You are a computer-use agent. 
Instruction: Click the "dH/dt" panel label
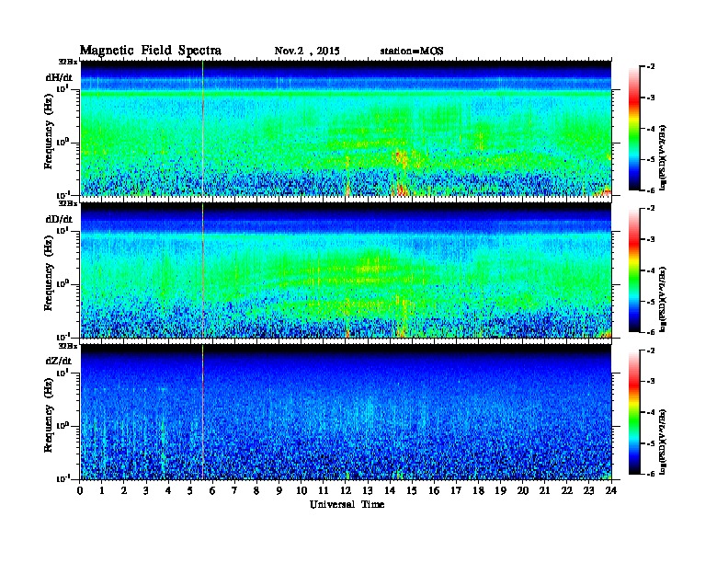click(x=59, y=77)
